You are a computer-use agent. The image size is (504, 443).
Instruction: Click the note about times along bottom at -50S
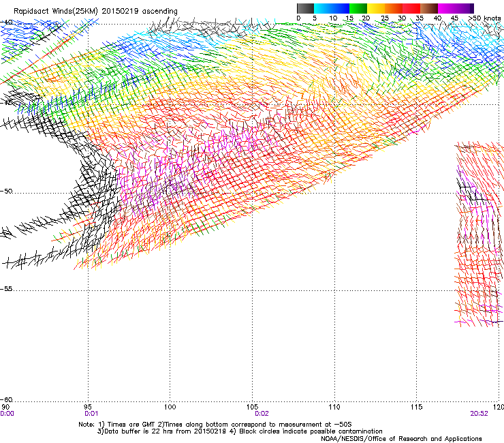pos(255,425)
